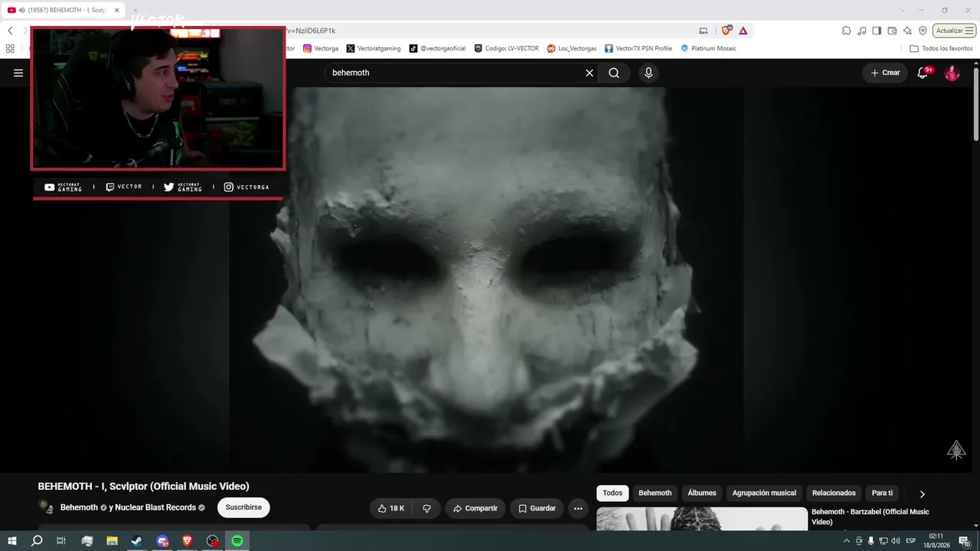
Task: Open File Explorer from the taskbar
Action: [x=112, y=541]
